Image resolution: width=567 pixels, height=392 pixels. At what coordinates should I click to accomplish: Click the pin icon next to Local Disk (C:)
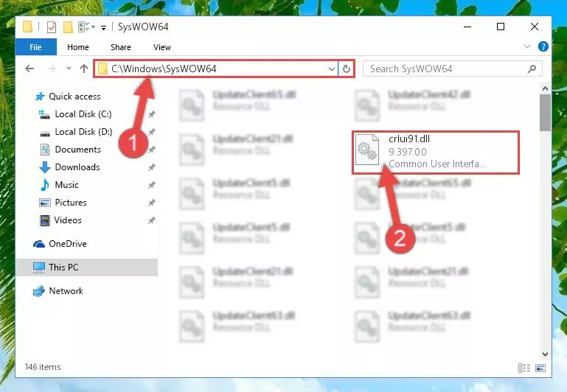click(151, 114)
